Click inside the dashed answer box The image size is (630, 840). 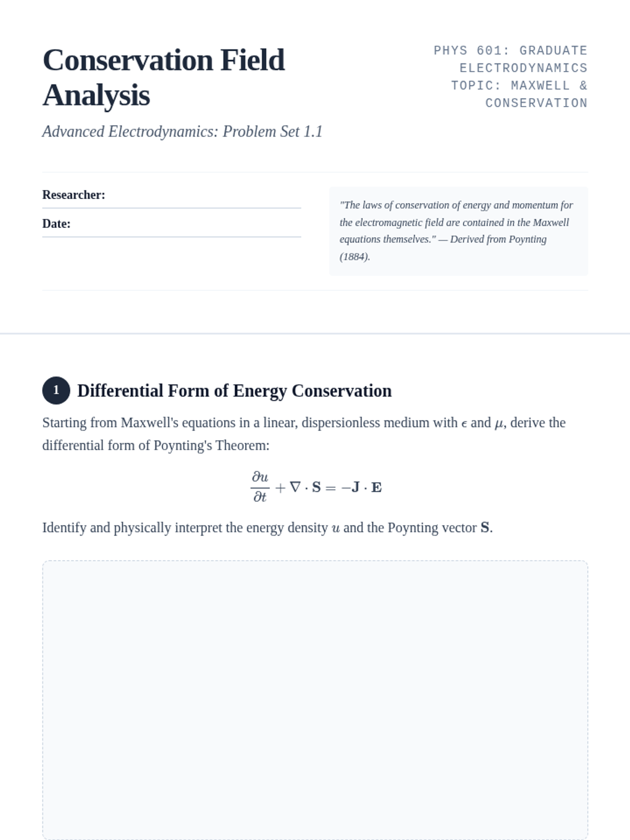(x=315, y=699)
